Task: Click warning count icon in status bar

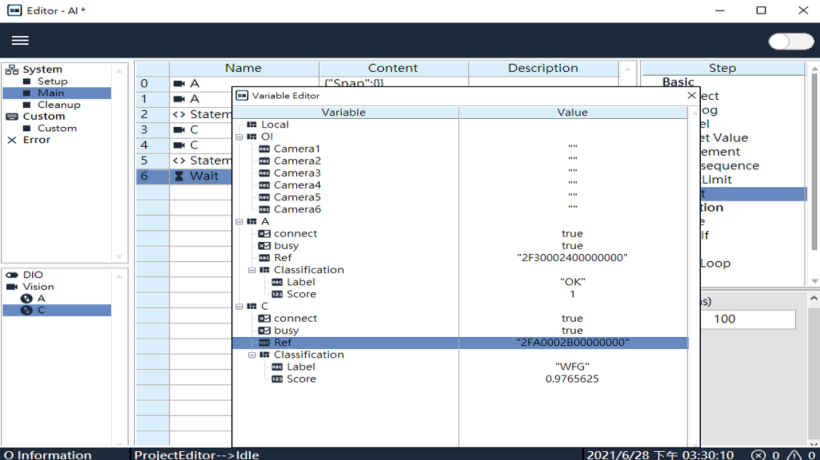Action: click(x=794, y=455)
